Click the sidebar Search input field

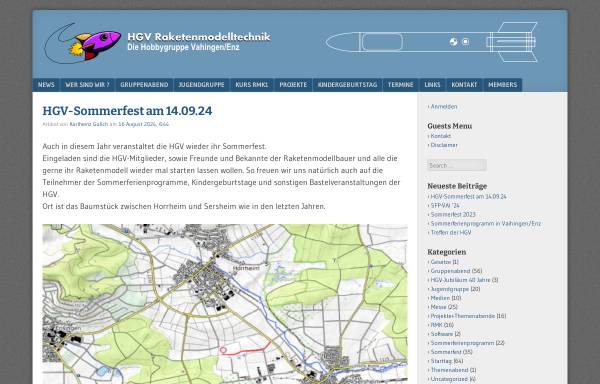pos(457,165)
